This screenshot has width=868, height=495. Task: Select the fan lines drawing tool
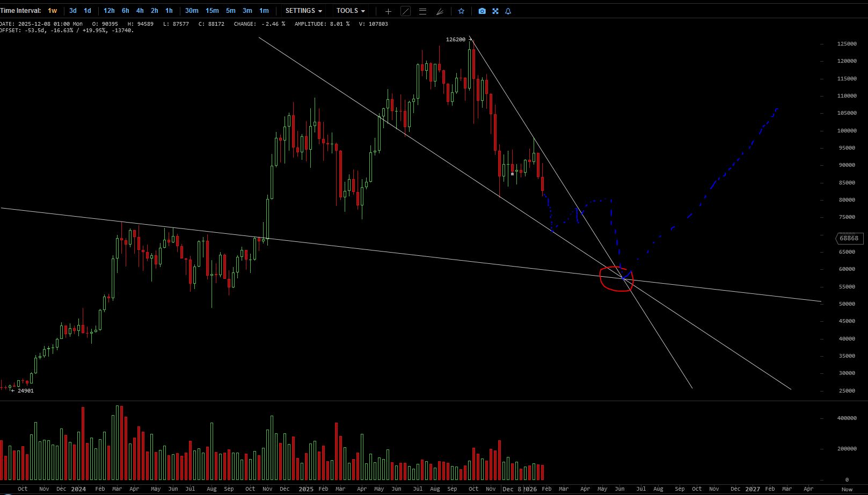click(x=440, y=11)
